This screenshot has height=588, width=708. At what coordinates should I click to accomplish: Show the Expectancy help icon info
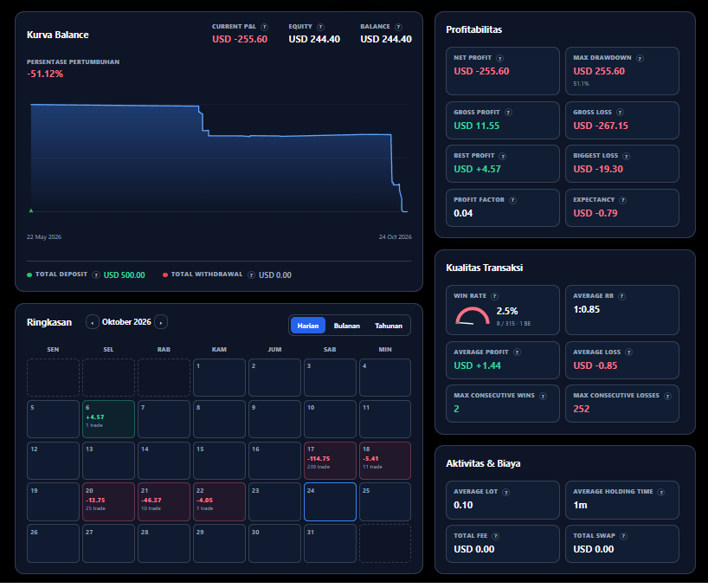pyautogui.click(x=622, y=200)
